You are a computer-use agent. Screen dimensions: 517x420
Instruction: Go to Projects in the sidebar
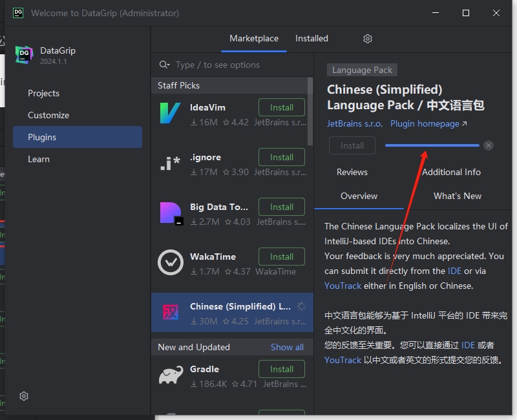[x=78, y=93]
